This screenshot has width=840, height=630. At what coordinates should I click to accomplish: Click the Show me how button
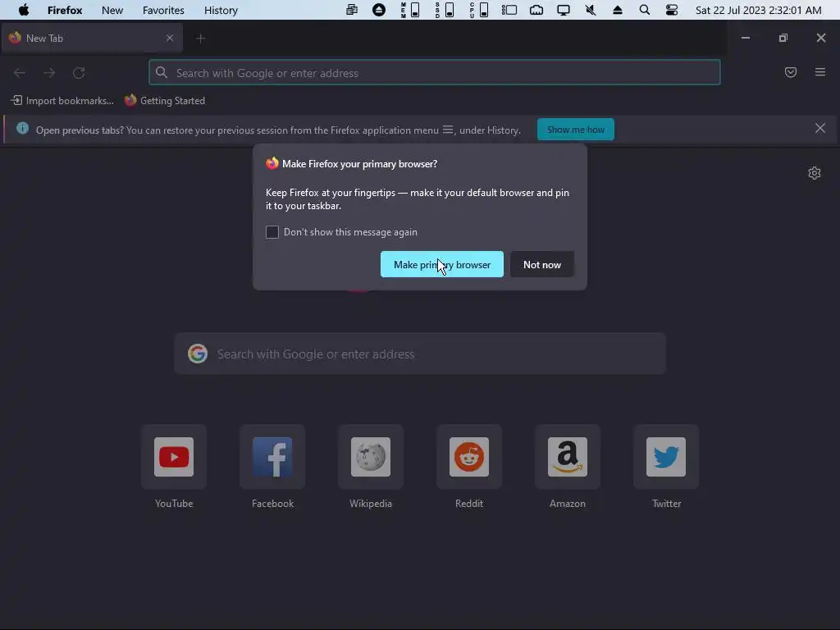point(576,130)
